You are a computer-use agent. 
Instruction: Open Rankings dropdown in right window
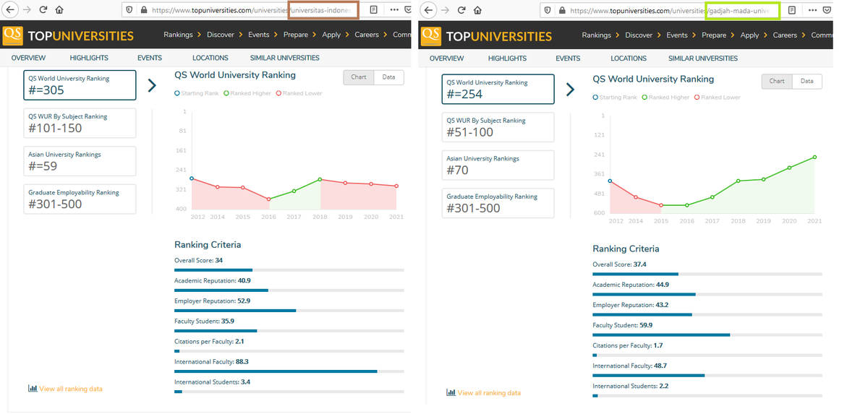pyautogui.click(x=600, y=35)
